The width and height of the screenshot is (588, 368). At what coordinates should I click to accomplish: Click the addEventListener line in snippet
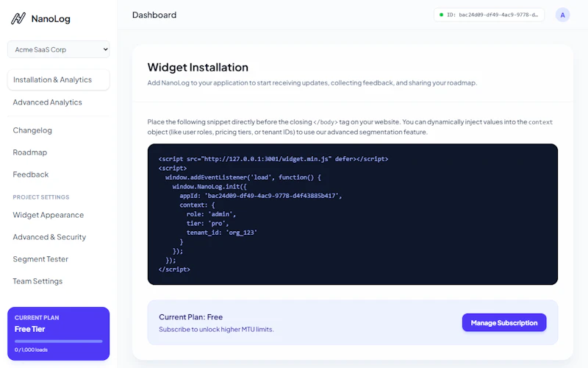tap(243, 177)
